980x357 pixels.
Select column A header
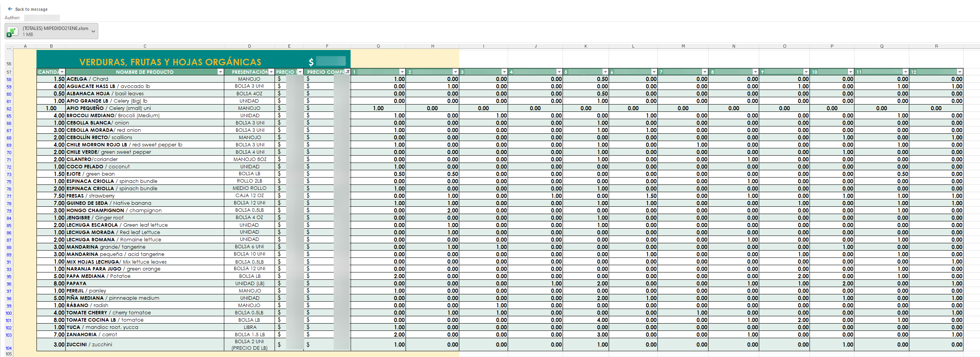pos(25,46)
